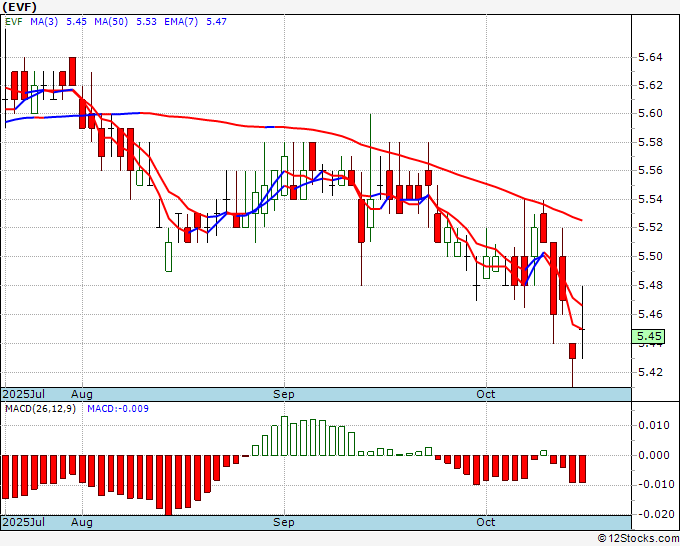Viewport: 680px width, 546px height.
Task: Click the last red MACD histogram bar
Action: (582, 469)
